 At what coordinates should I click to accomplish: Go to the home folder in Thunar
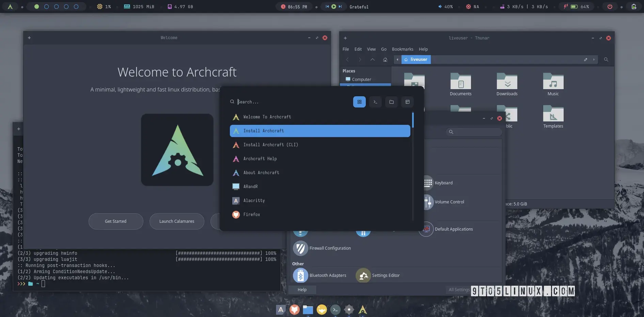click(385, 60)
